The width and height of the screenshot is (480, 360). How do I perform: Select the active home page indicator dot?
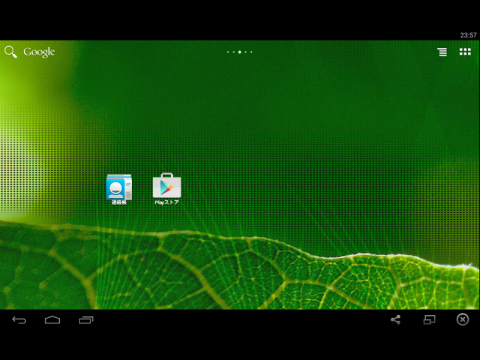[x=239, y=52]
